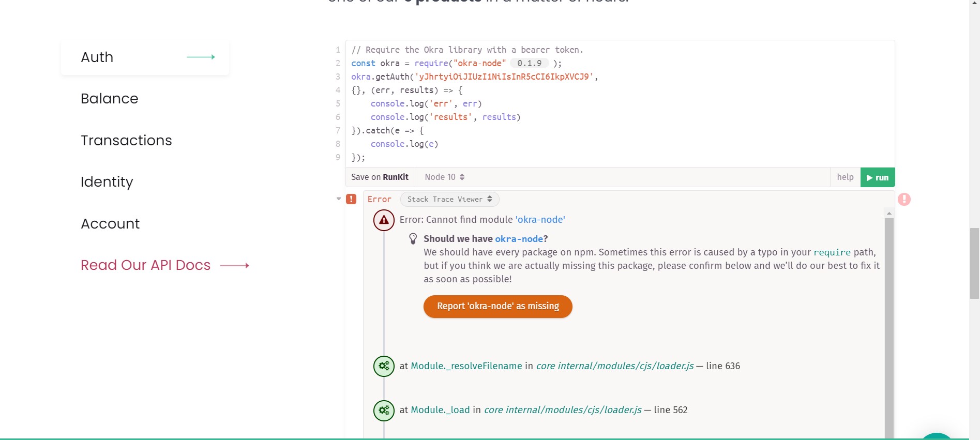Click into code line 3 with the getAuth token

click(x=474, y=77)
